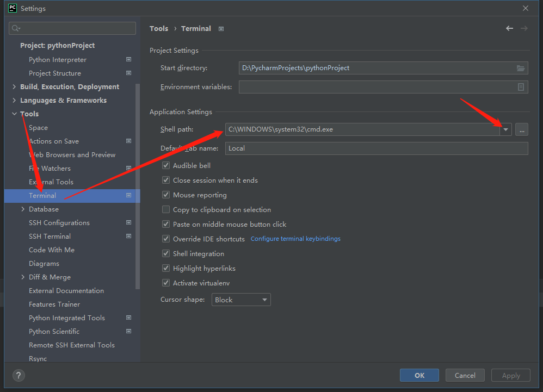The image size is (543, 392).
Task: Click the Shell path text field
Action: [x=362, y=129]
